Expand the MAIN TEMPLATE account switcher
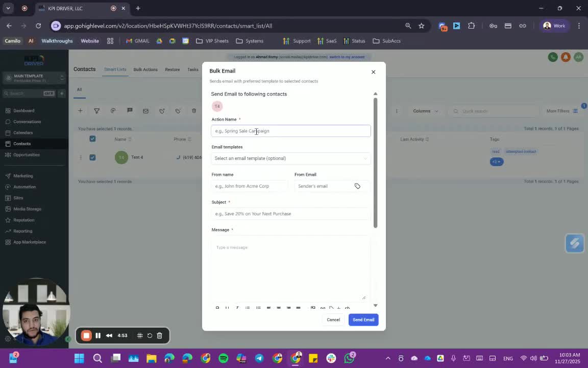 click(35, 78)
